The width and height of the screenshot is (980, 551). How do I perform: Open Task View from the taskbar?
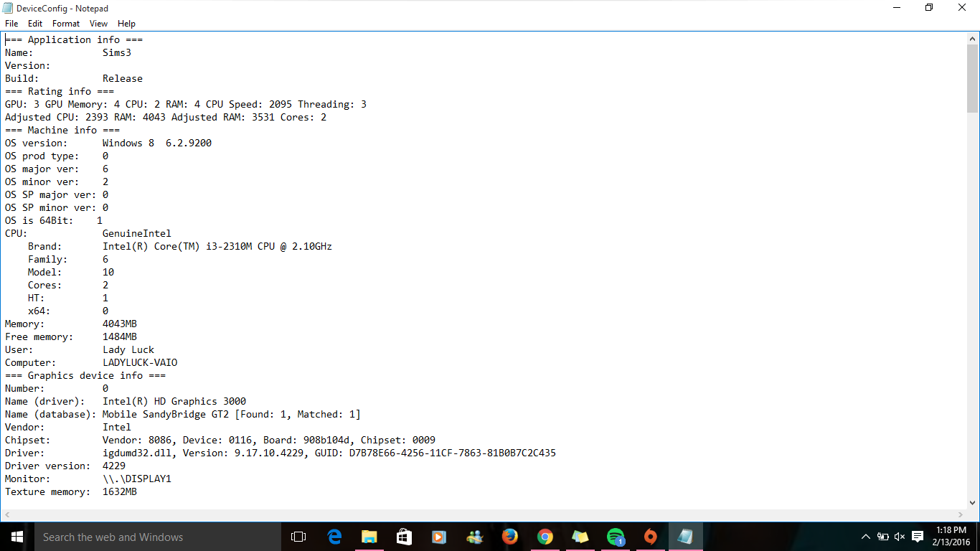pyautogui.click(x=298, y=537)
